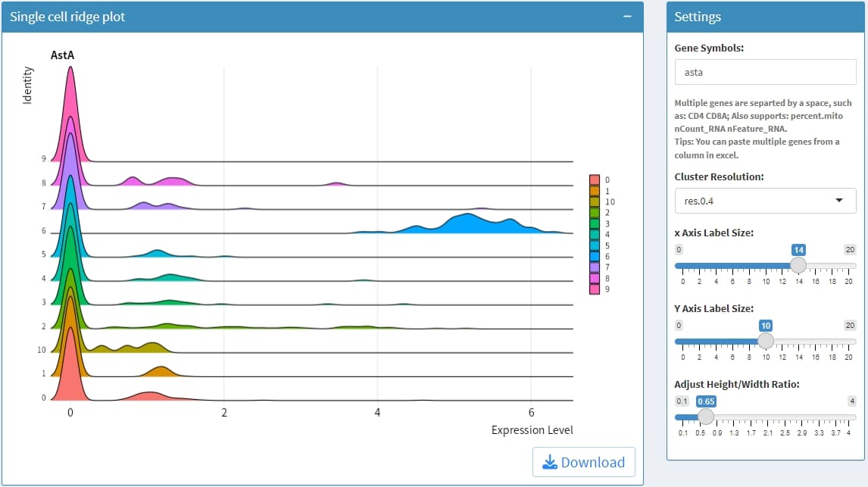Click the blue legend swatch for cluster 6

pyautogui.click(x=595, y=257)
